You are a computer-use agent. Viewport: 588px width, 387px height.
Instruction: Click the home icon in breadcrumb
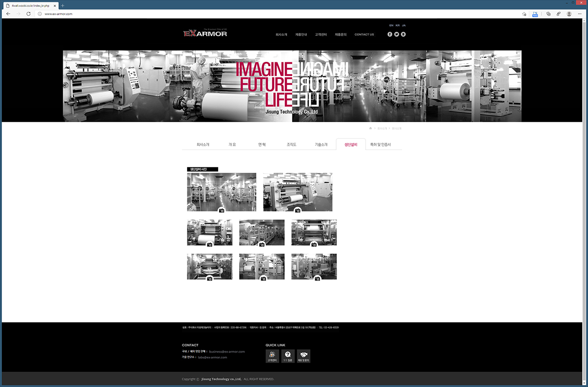pyautogui.click(x=370, y=128)
